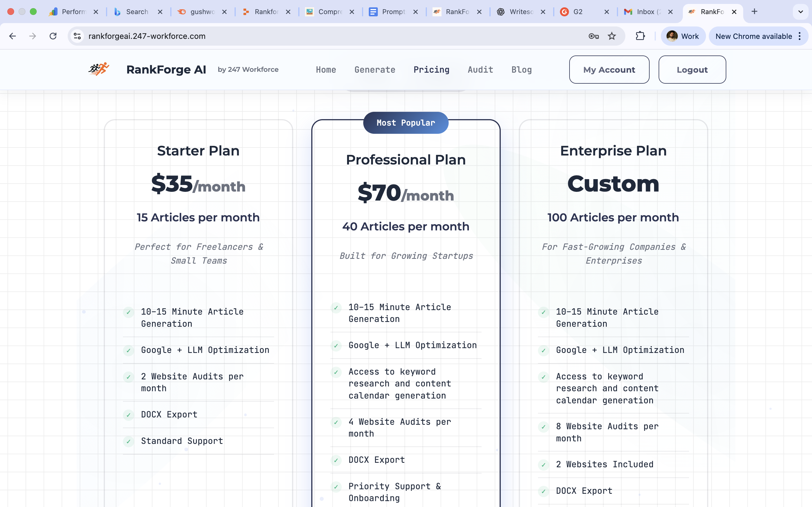Viewport: 812px width, 507px height.
Task: Open the Generate nav menu item
Action: 375,69
